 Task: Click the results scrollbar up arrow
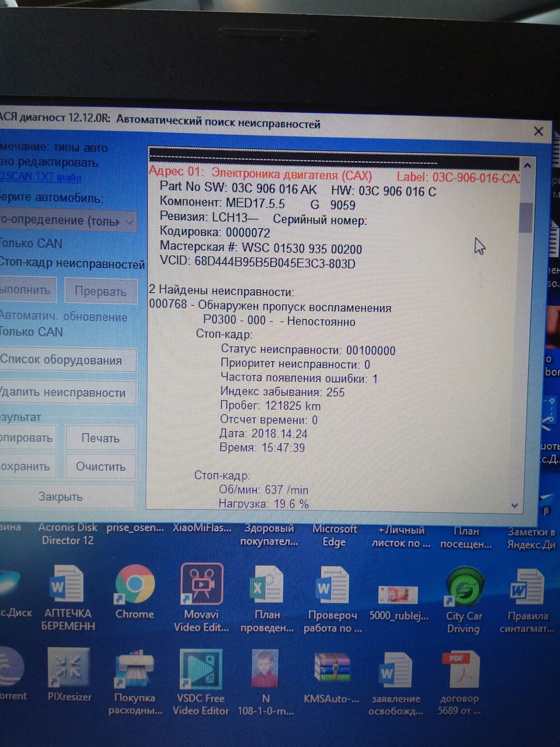coord(527,166)
